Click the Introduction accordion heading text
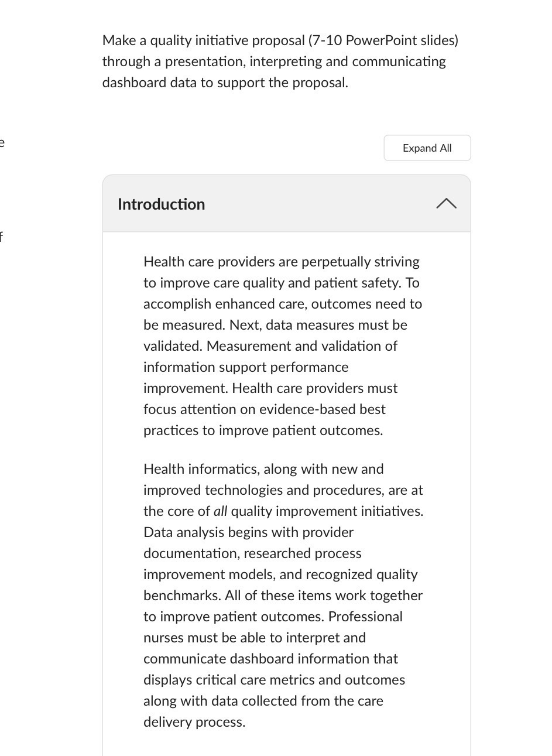This screenshot has height=756, width=552. point(161,204)
